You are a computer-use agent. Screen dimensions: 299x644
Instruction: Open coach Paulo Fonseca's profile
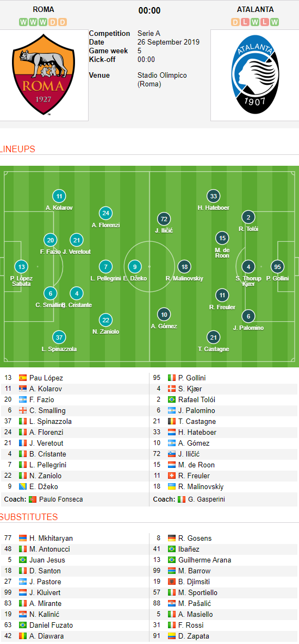click(x=61, y=499)
